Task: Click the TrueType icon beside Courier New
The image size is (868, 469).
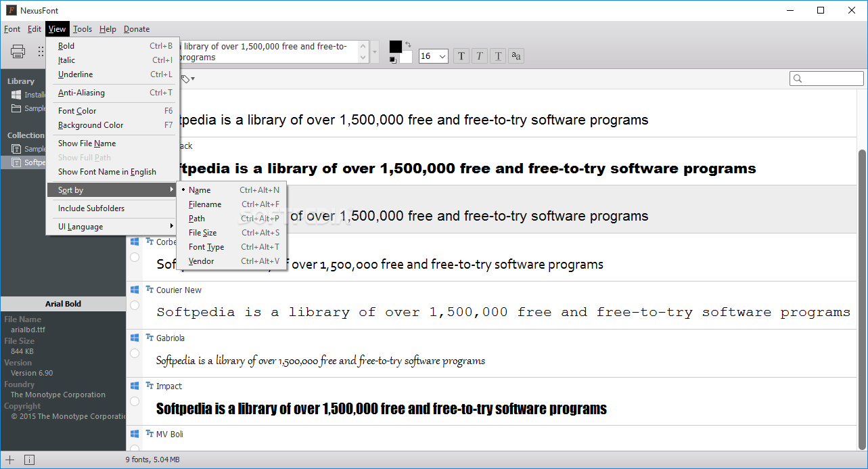Action: (150, 290)
